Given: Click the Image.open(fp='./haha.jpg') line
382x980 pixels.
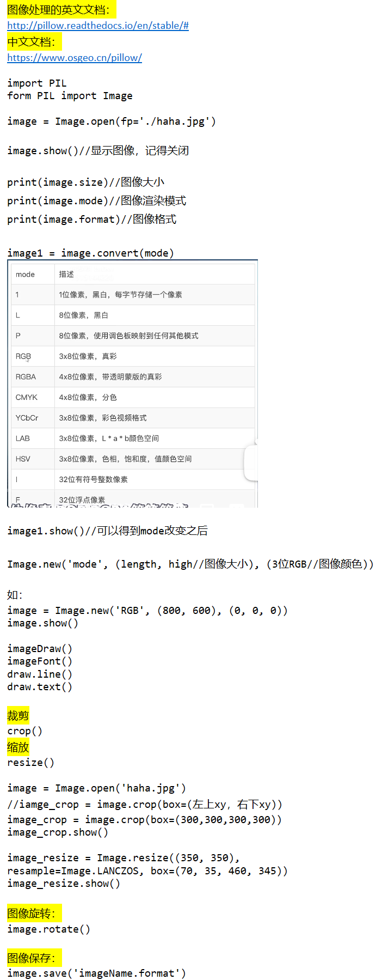Looking at the screenshot, I should [x=112, y=121].
